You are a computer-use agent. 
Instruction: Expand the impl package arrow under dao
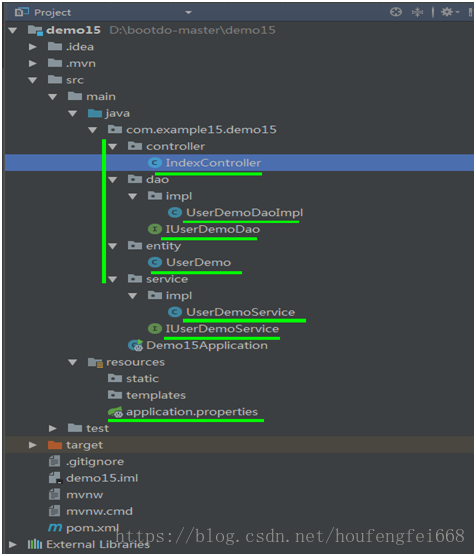click(133, 196)
